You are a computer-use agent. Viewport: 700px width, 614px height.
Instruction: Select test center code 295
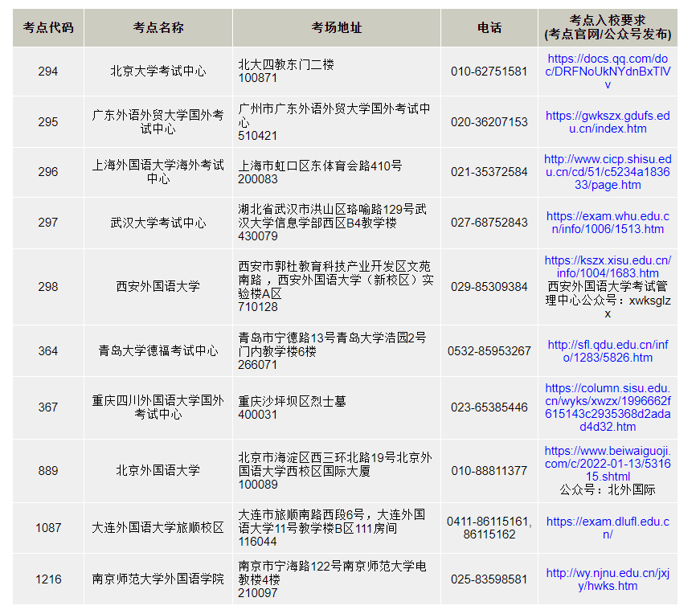tap(48, 122)
